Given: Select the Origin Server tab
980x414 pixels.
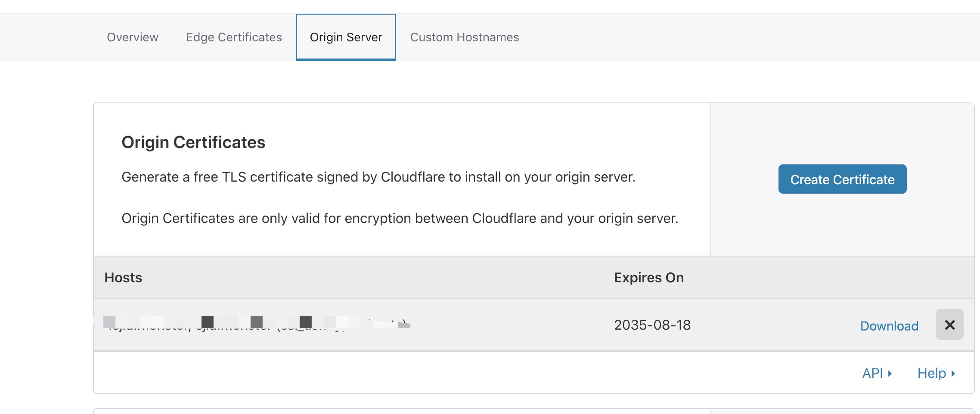Looking at the screenshot, I should pos(346,37).
